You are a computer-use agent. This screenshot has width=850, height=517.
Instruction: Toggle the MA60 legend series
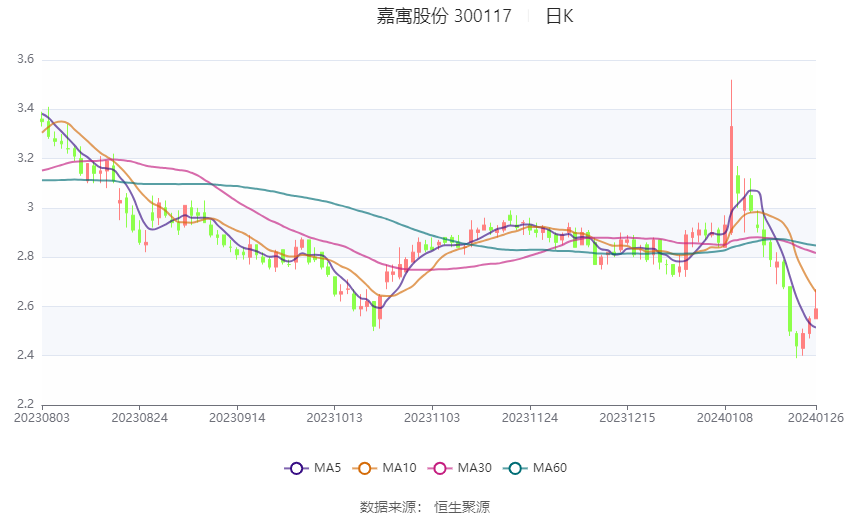(x=535, y=468)
